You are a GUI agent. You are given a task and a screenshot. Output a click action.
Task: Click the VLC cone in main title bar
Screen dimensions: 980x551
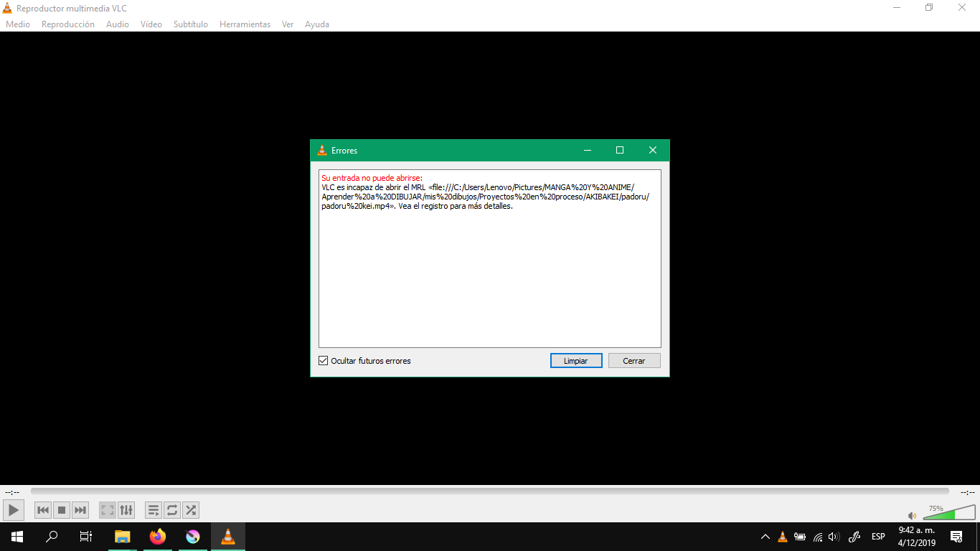pos(7,8)
